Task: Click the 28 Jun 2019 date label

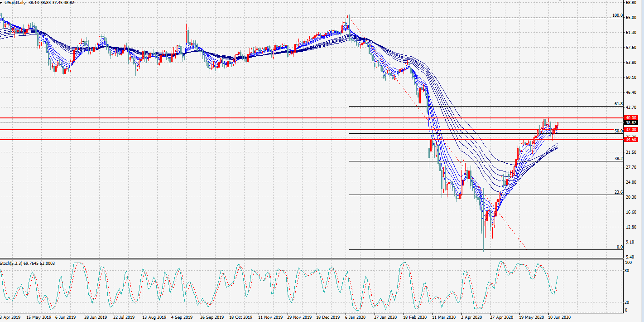Action: 96,317
